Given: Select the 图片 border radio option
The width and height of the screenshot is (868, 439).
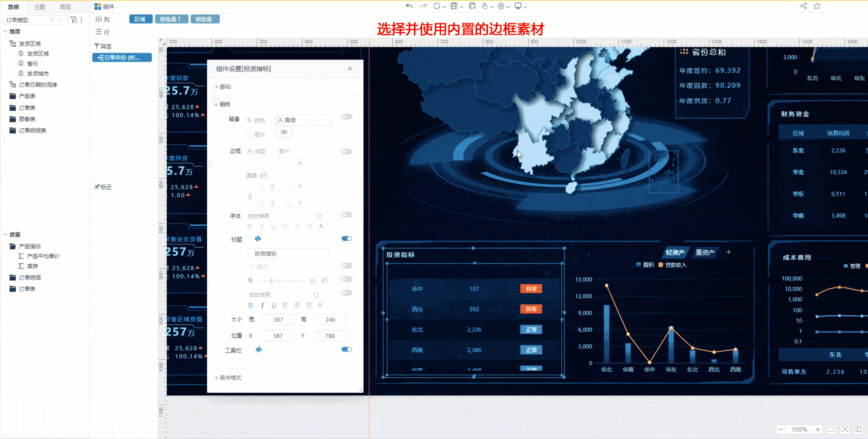Looking at the screenshot, I should (x=274, y=151).
